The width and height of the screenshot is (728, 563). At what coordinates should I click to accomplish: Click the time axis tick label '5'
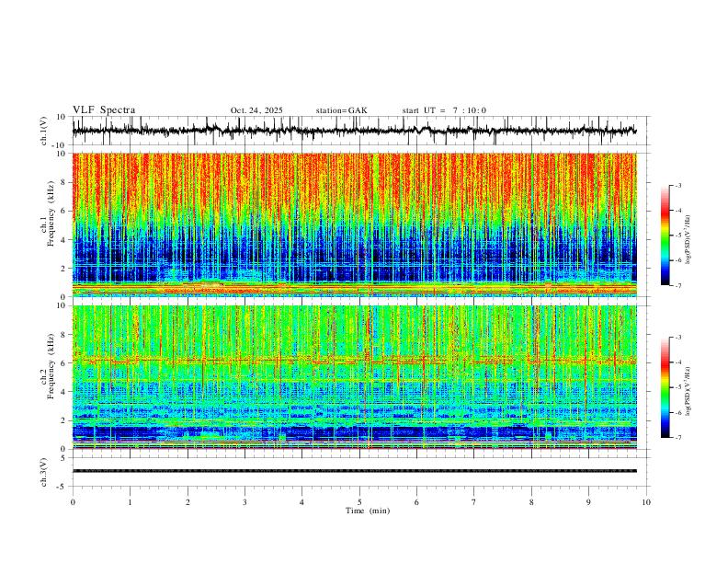point(359,502)
